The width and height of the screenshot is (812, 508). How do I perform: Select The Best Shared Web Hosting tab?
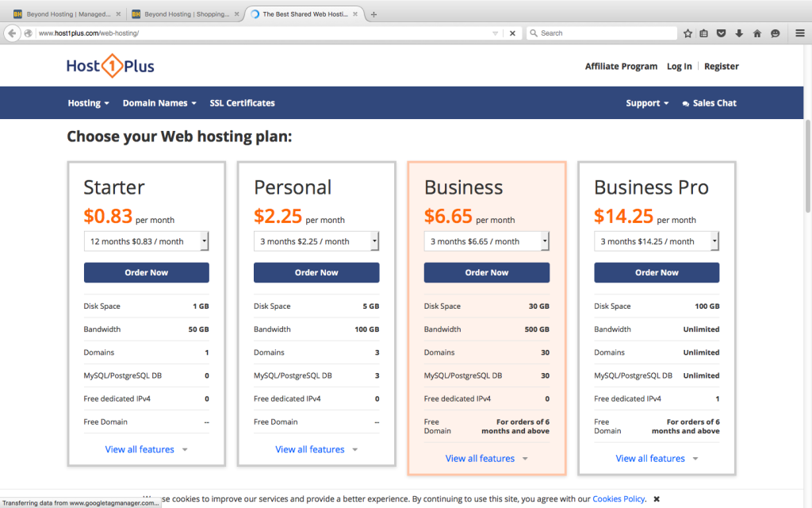pos(304,14)
